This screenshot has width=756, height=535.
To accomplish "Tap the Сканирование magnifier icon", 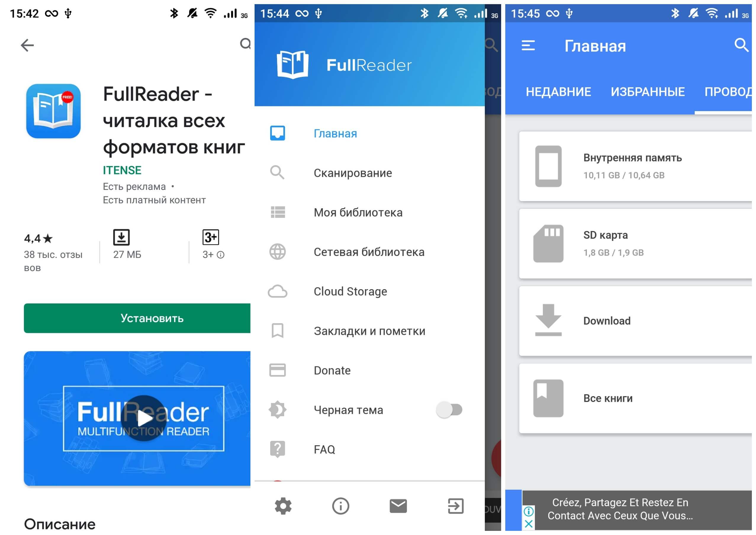I will [x=277, y=172].
